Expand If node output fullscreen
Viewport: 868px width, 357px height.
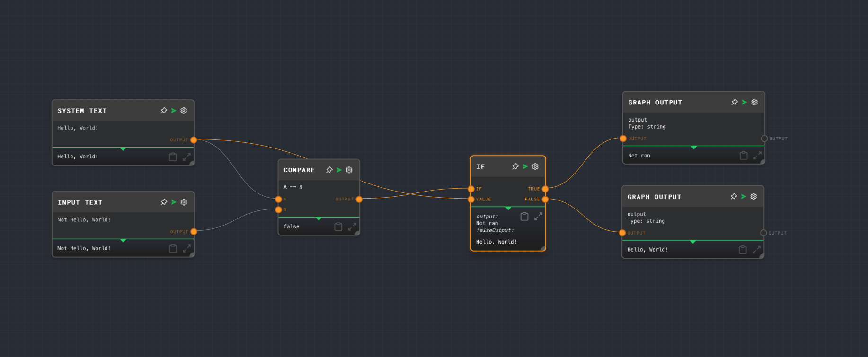click(x=538, y=216)
